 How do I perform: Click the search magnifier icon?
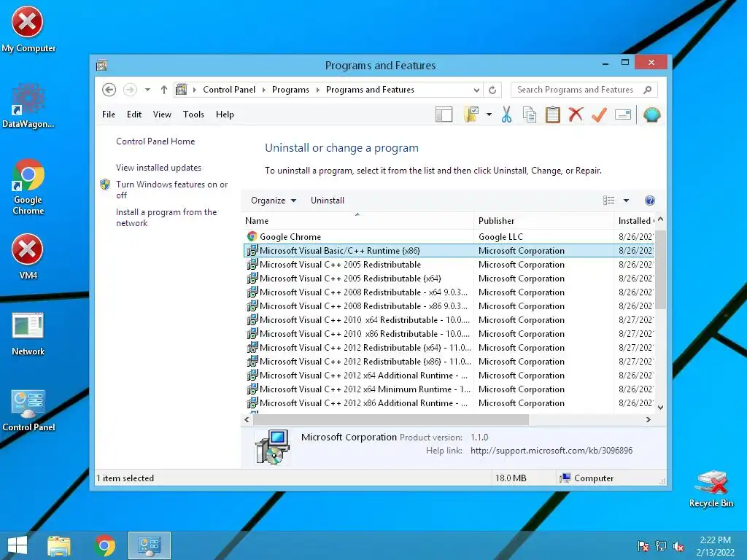(x=648, y=90)
